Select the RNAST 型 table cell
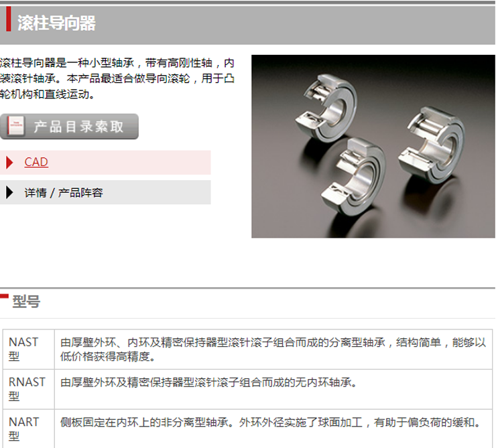 (x=28, y=389)
